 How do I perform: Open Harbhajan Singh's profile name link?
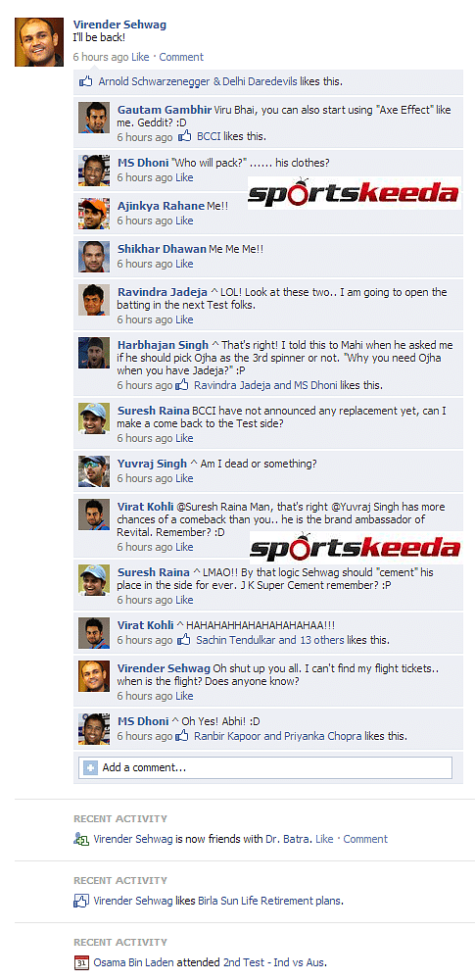click(164, 345)
